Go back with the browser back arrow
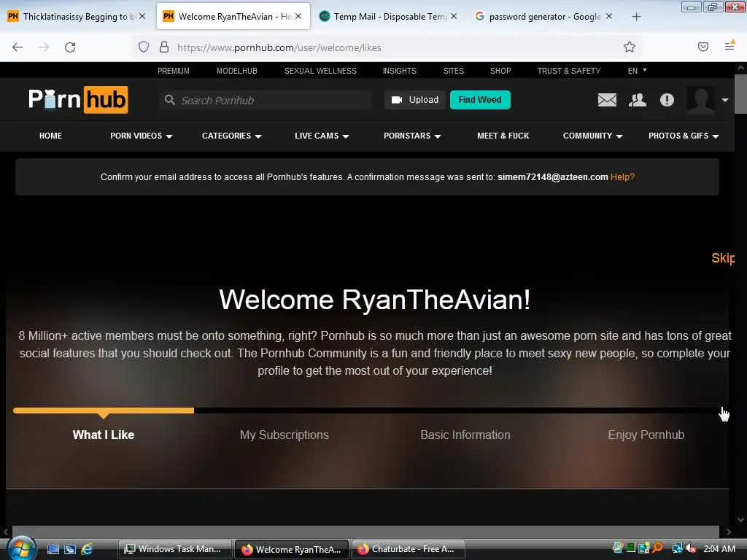The image size is (747, 560). click(18, 47)
